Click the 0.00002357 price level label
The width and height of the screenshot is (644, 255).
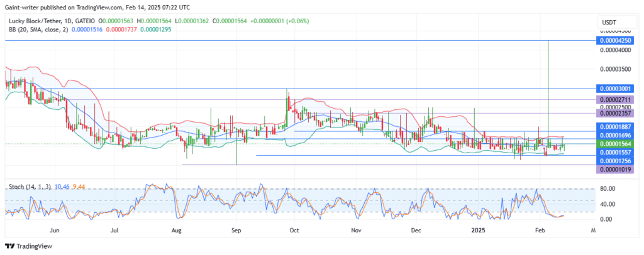(x=614, y=113)
